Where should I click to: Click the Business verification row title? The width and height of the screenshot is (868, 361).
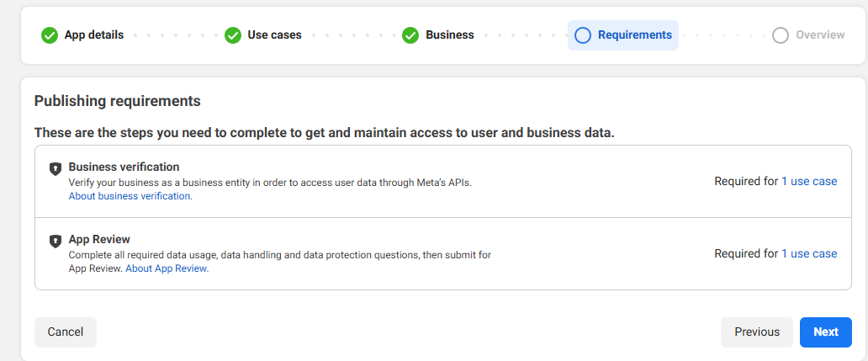click(124, 167)
